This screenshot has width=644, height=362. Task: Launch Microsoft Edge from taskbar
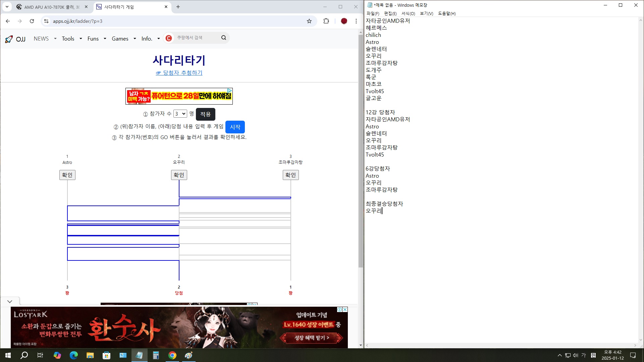pos(73,355)
